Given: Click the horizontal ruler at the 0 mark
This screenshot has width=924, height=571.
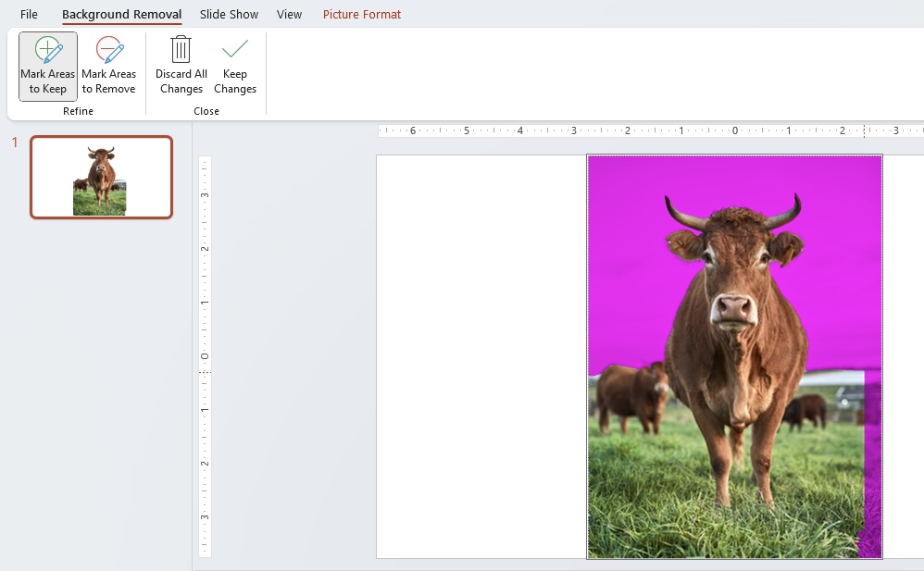Looking at the screenshot, I should pyautogui.click(x=735, y=130).
